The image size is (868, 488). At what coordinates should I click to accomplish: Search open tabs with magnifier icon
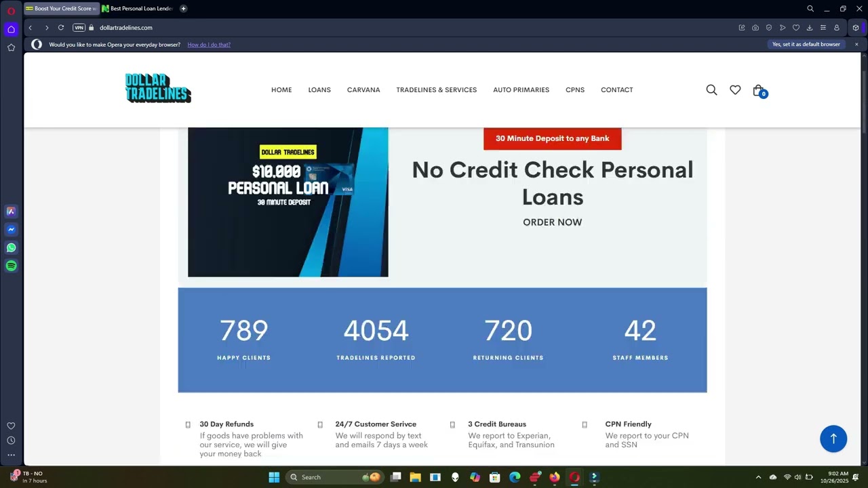810,9
